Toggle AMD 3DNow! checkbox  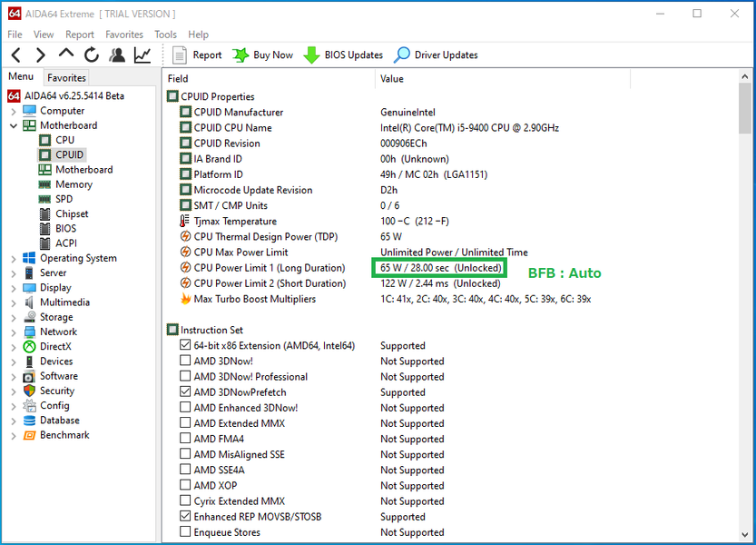[x=185, y=361]
